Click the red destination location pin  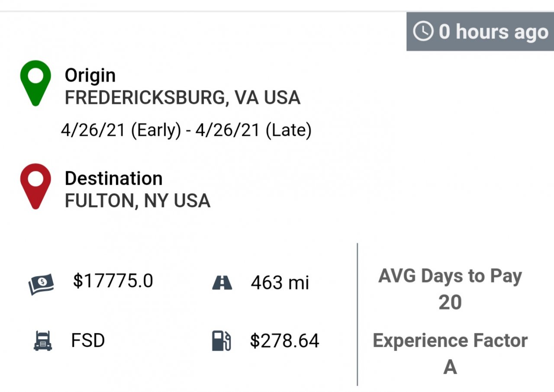pyautogui.click(x=35, y=185)
